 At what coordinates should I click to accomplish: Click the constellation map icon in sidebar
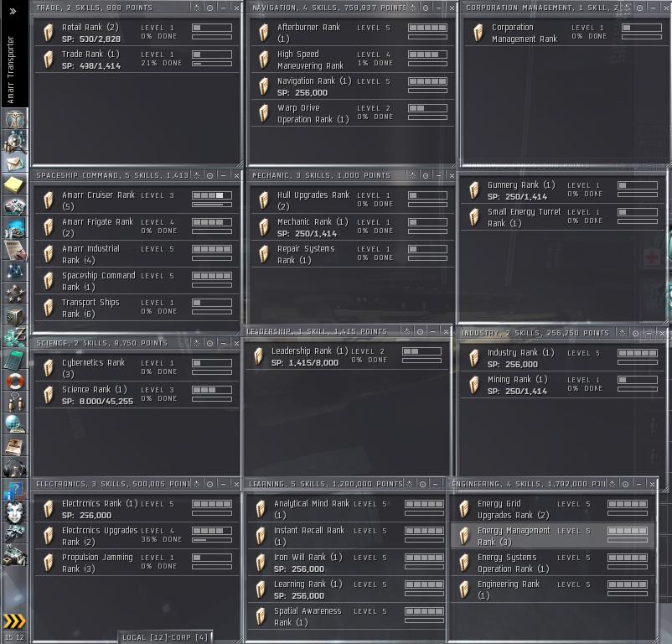tap(15, 272)
